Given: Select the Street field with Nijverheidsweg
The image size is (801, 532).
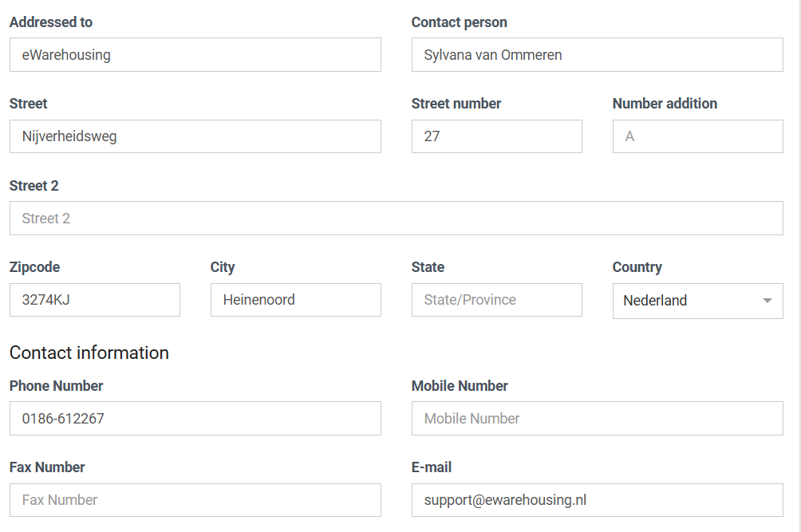Looking at the screenshot, I should click(195, 136).
